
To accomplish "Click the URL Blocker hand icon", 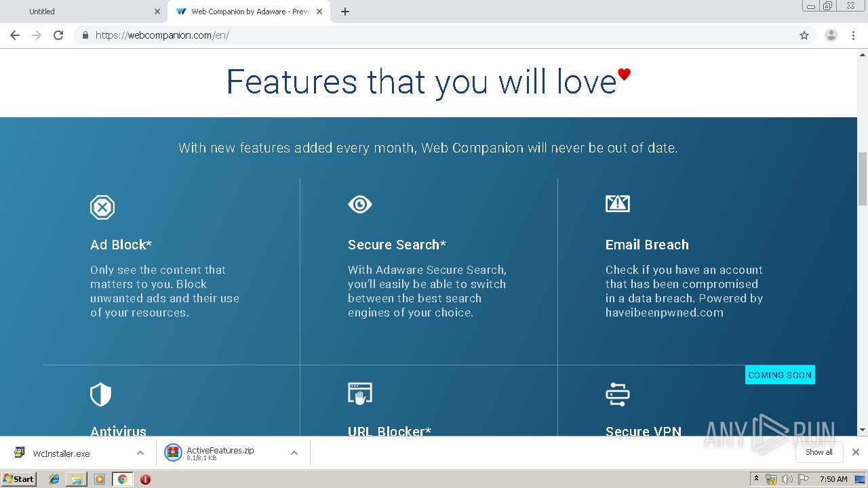I will (360, 394).
